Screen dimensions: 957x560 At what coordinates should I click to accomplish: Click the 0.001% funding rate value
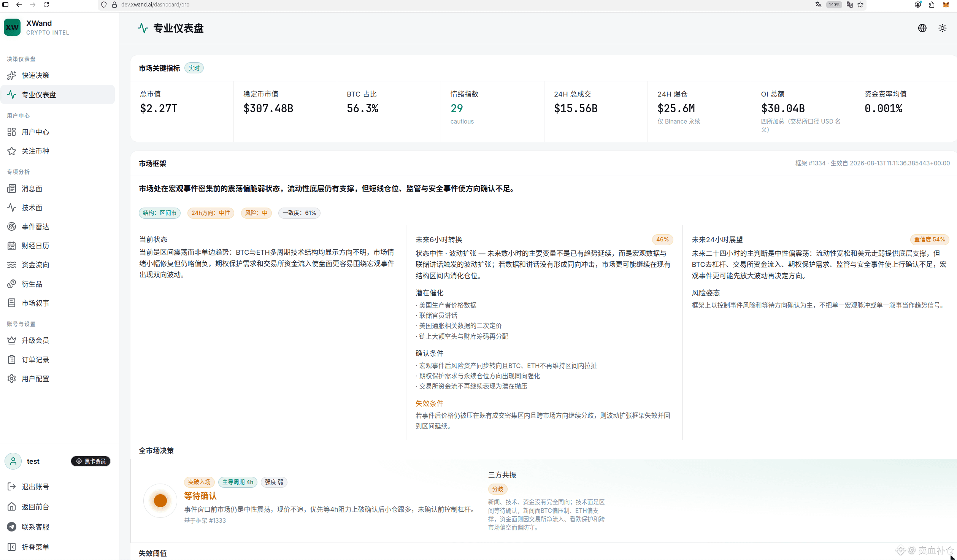click(x=883, y=109)
